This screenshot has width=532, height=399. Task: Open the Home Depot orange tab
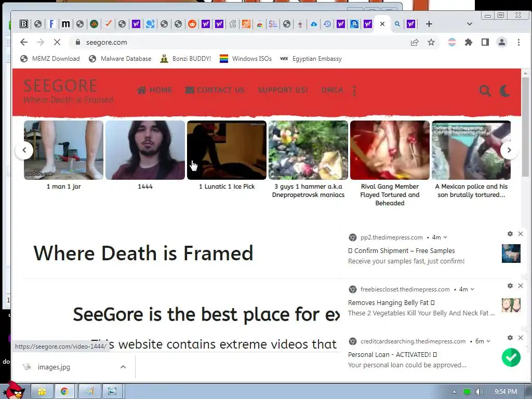point(246,24)
